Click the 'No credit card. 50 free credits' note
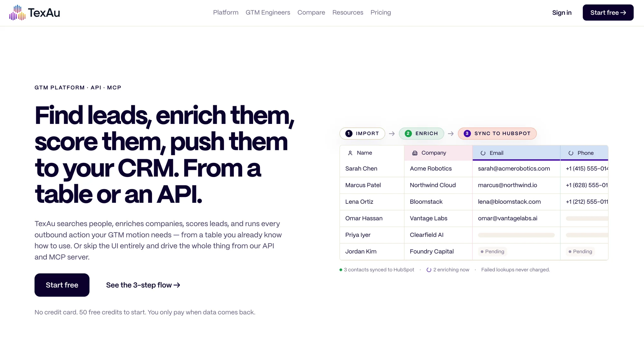 [145, 312]
